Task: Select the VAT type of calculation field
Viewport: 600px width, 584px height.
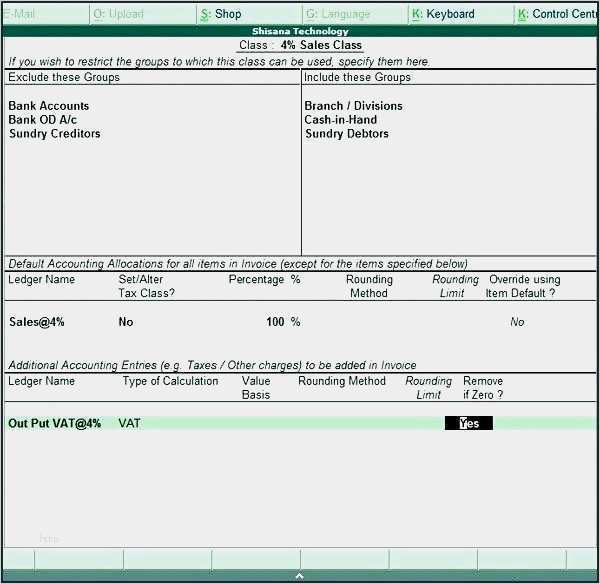Action: point(130,424)
